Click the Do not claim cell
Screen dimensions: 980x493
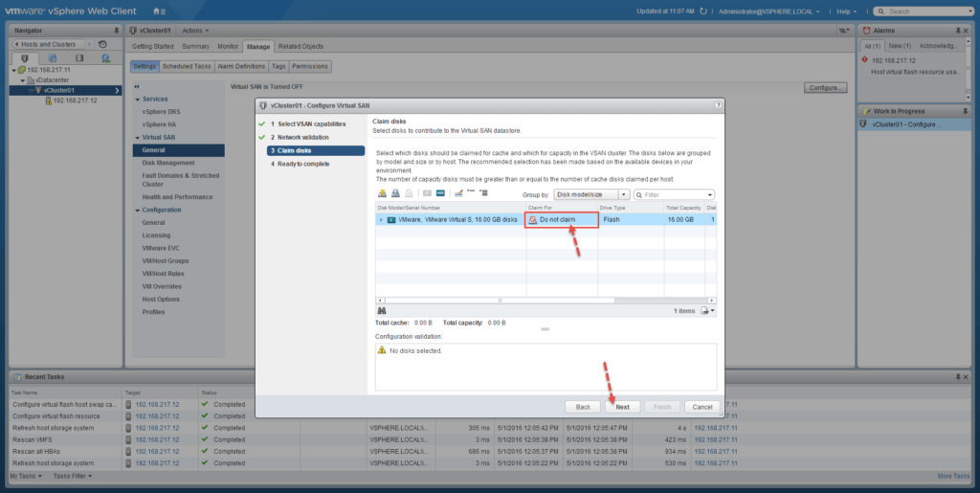click(x=562, y=220)
